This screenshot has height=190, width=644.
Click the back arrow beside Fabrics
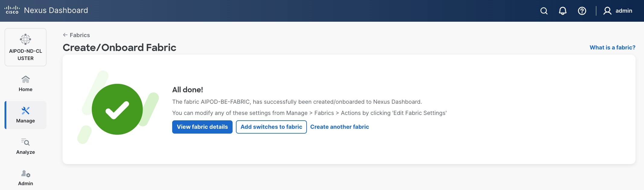tap(65, 35)
